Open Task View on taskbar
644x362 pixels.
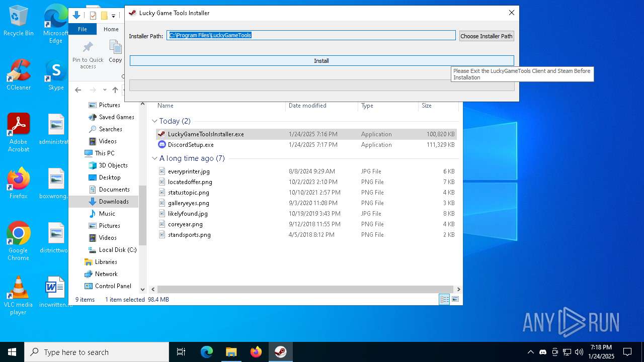click(181, 352)
